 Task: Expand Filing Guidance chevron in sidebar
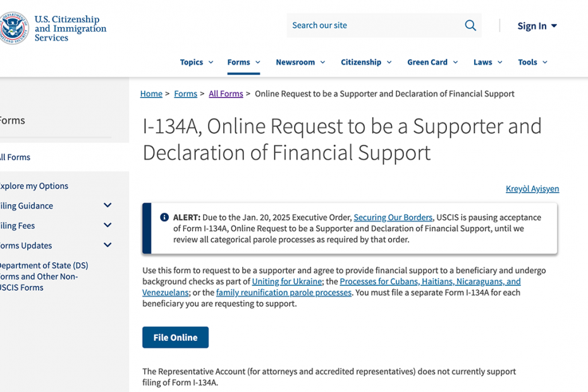pos(107,205)
